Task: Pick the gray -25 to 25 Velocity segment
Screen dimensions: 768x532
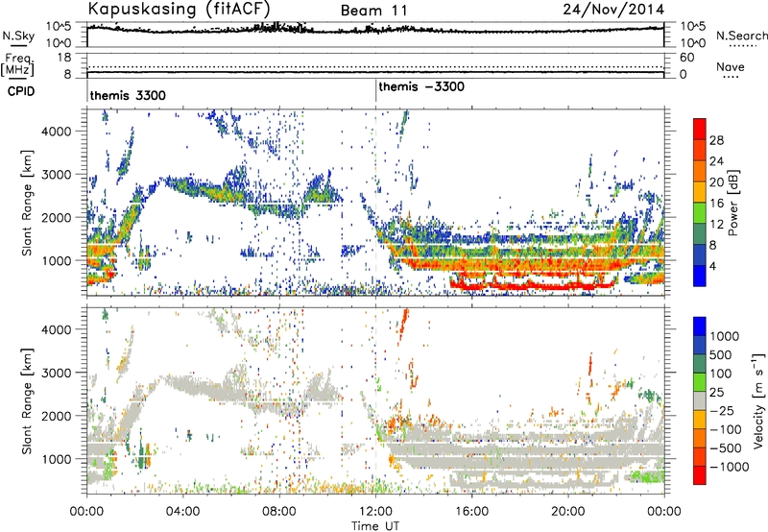Action: [700, 400]
